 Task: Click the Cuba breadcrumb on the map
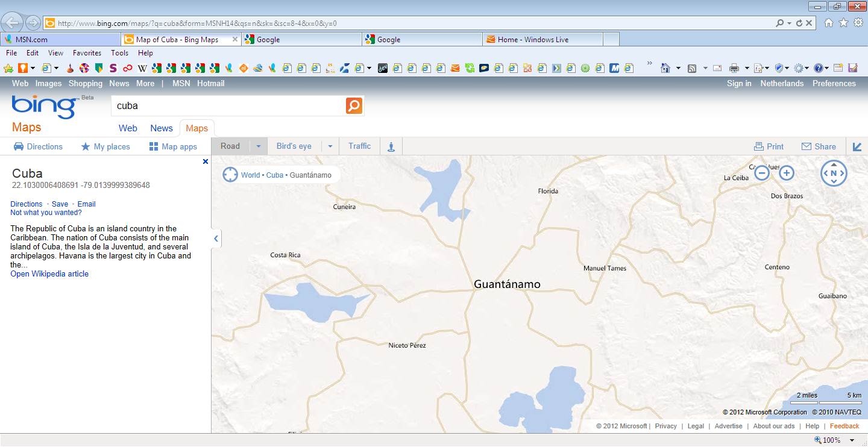pos(275,175)
